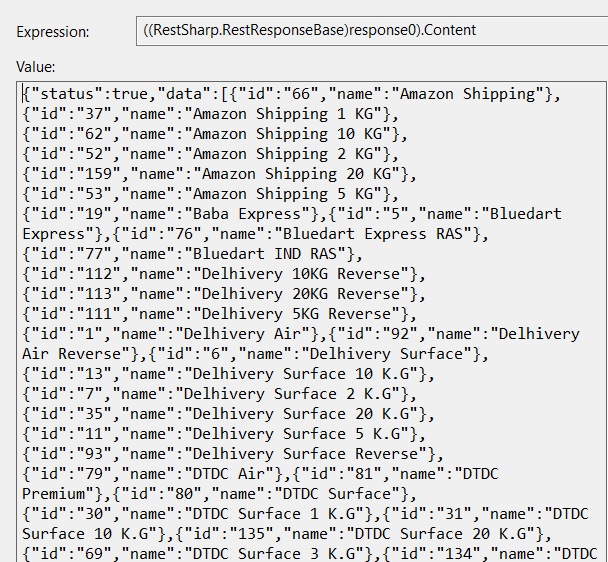Click the "Delhivery Air" entry with id 1

(174, 334)
